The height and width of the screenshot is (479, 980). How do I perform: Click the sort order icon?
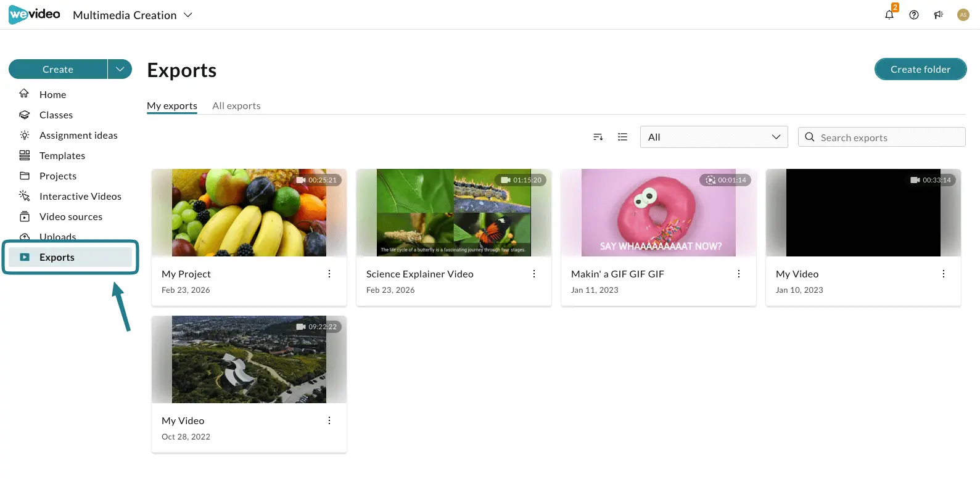pyautogui.click(x=598, y=137)
